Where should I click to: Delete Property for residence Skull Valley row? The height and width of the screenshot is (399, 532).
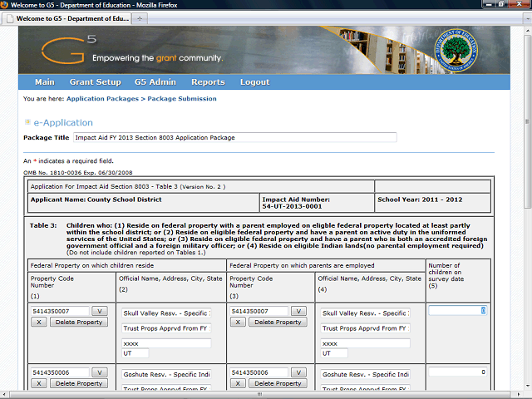pyautogui.click(x=79, y=322)
